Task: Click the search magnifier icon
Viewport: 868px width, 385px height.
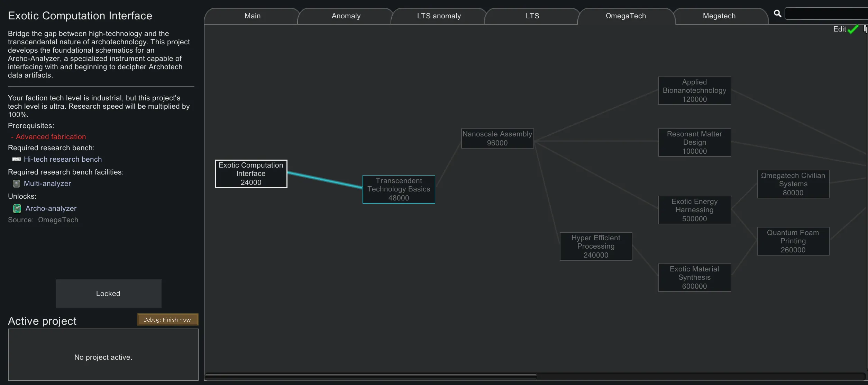Action: (777, 14)
